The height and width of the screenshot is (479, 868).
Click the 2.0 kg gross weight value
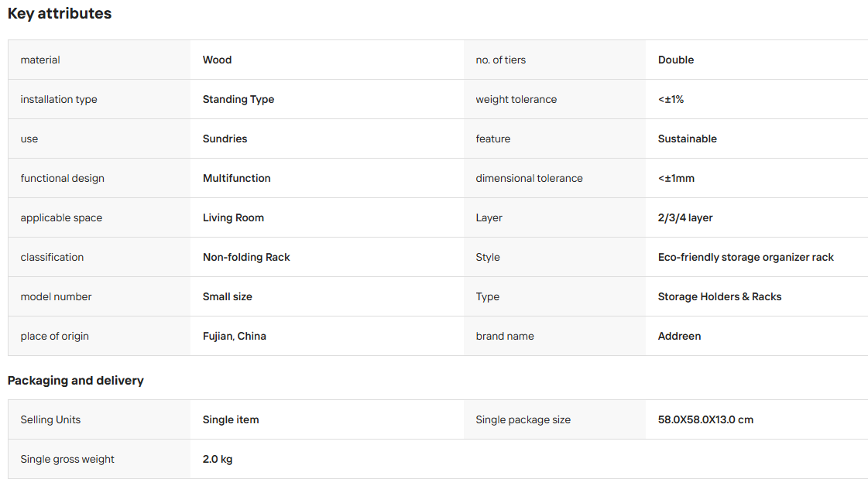[218, 459]
